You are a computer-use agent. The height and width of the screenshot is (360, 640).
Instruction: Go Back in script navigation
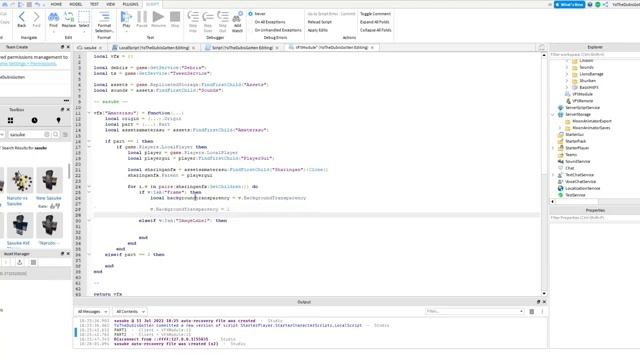point(22,20)
